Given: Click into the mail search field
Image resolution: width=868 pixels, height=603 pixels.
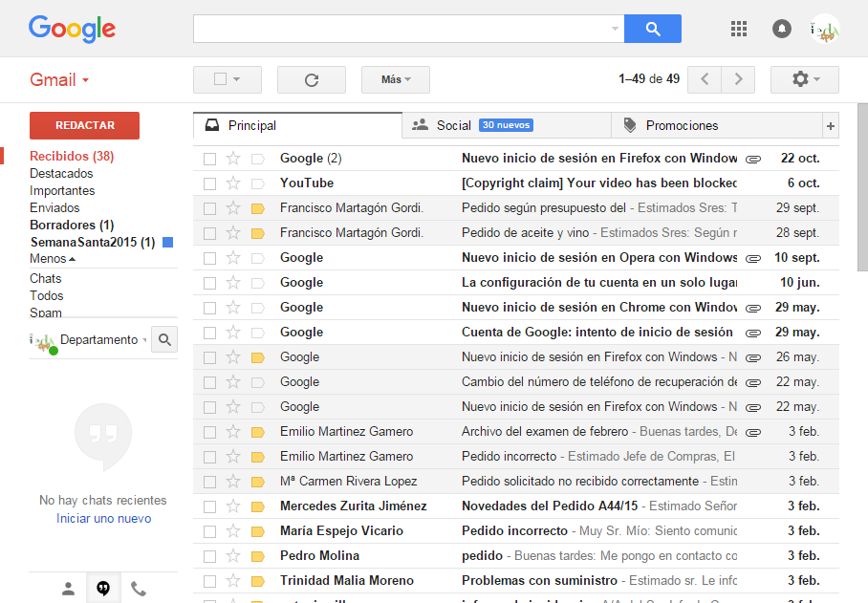Looking at the screenshot, I should click(401, 29).
